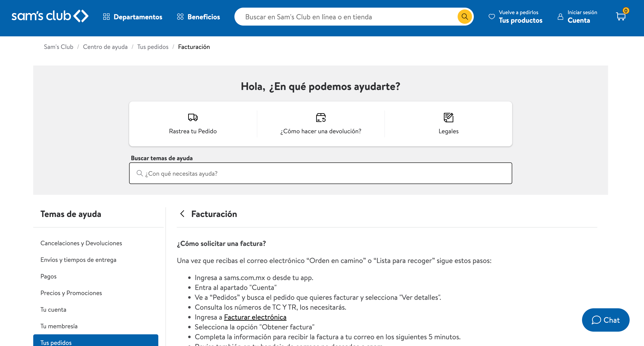Click the Departamentos grid icon
The height and width of the screenshot is (346, 644).
point(106,17)
